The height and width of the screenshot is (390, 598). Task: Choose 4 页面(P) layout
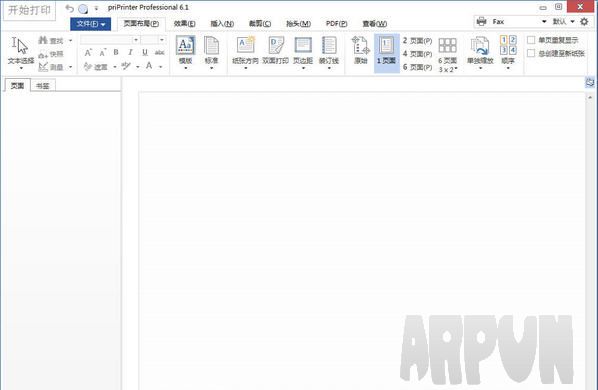417,54
